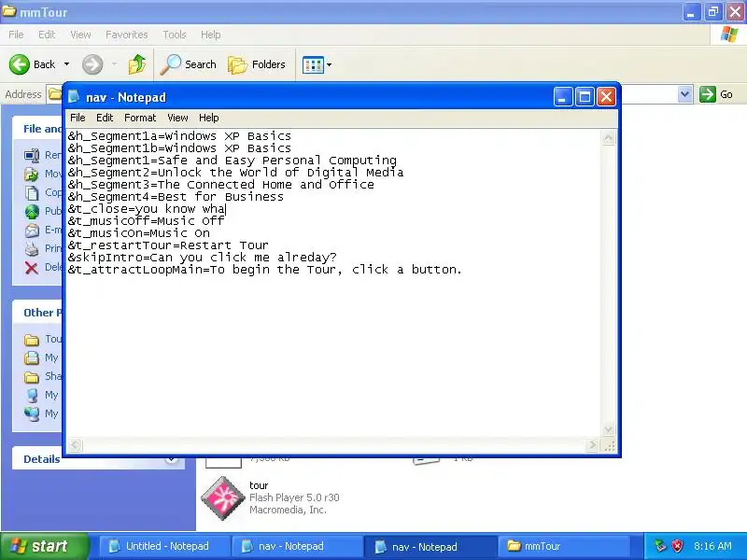Image resolution: width=747 pixels, height=560 pixels.
Task: Switch to Untitled - Notepad taskbar button
Action: point(164,546)
